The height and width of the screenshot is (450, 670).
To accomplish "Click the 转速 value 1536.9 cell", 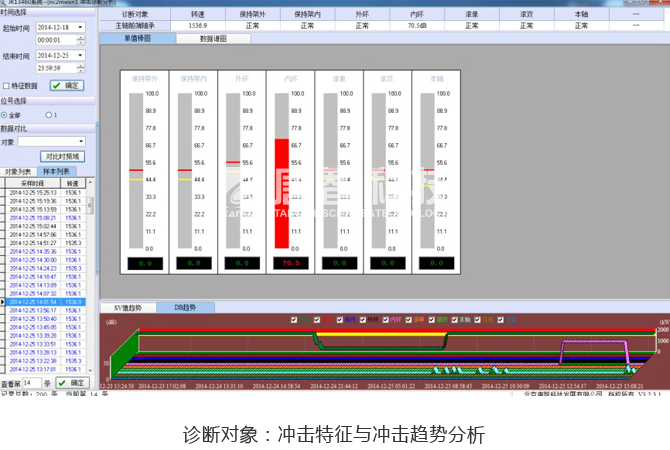I will (198, 26).
